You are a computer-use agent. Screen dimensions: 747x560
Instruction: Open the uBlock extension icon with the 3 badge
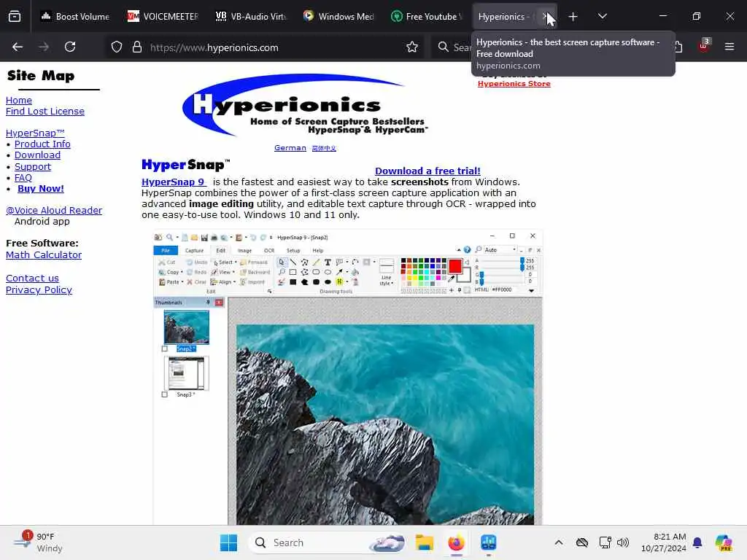pos(704,46)
